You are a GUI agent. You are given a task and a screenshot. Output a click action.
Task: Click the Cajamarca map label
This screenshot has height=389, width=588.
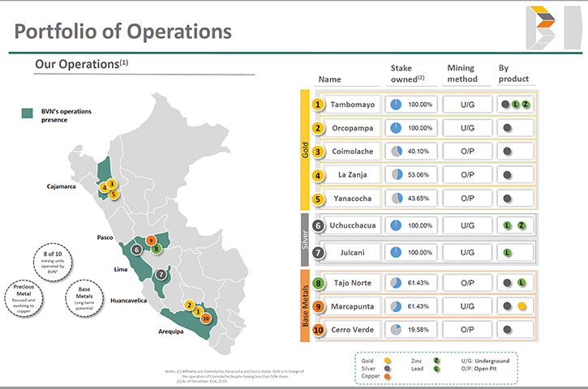pyautogui.click(x=61, y=186)
